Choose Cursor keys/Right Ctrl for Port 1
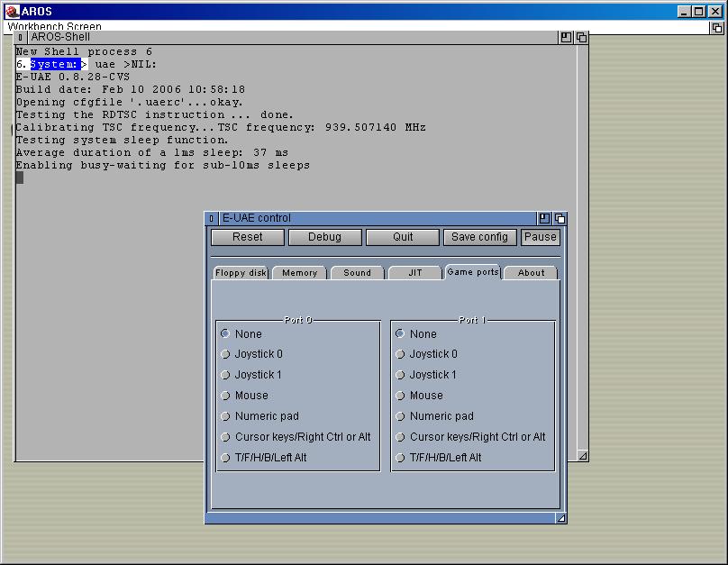This screenshot has height=565, width=728. 400,437
